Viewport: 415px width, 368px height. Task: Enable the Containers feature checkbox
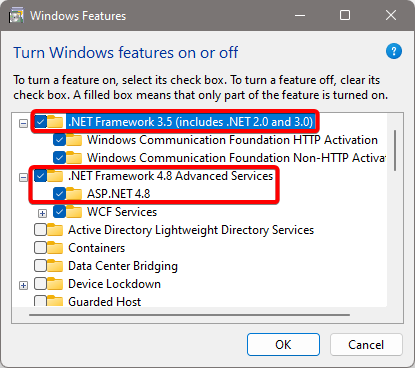(x=40, y=248)
